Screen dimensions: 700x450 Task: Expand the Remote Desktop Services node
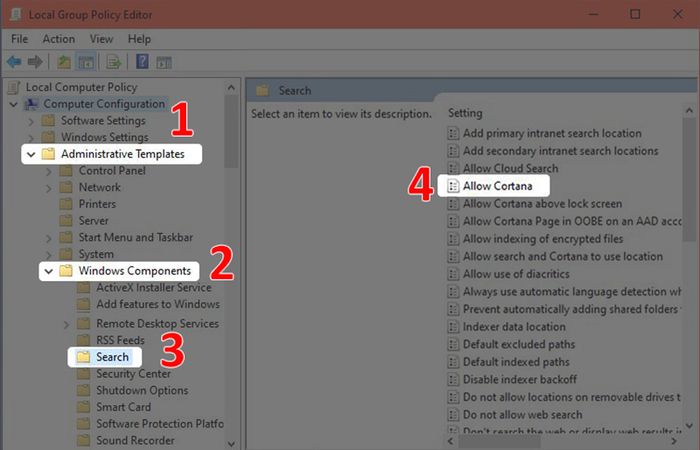click(x=66, y=324)
